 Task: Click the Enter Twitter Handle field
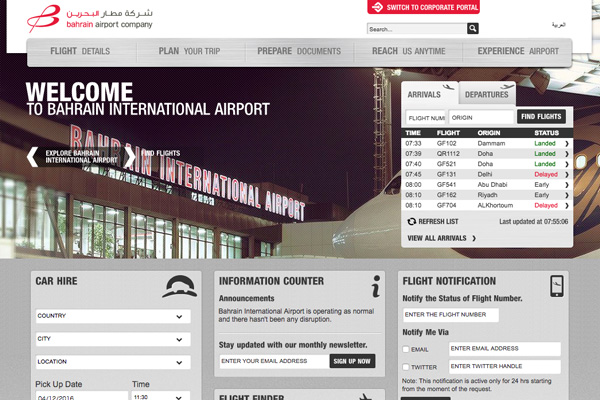click(x=505, y=366)
